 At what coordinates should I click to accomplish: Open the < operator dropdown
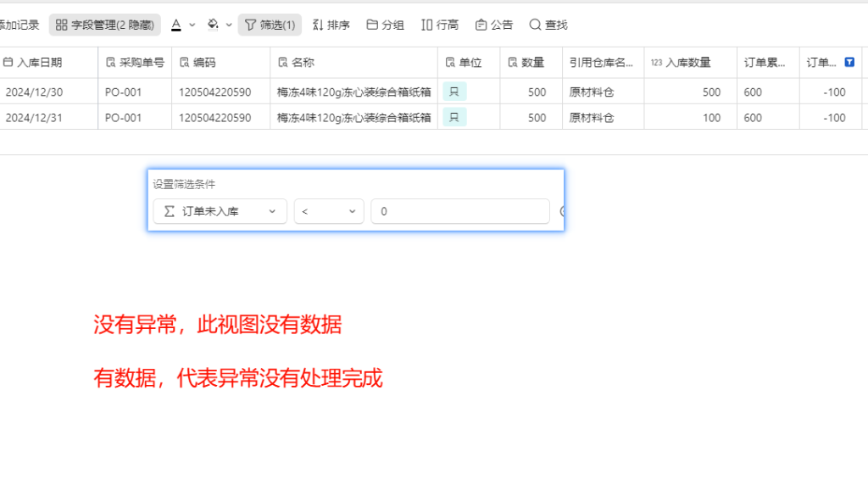tap(329, 211)
